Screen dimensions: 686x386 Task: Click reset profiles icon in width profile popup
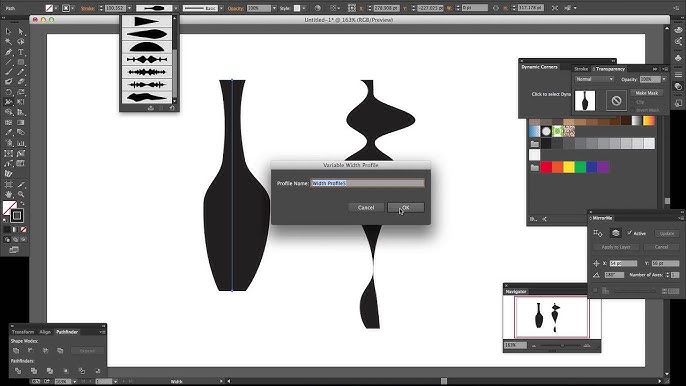172,108
